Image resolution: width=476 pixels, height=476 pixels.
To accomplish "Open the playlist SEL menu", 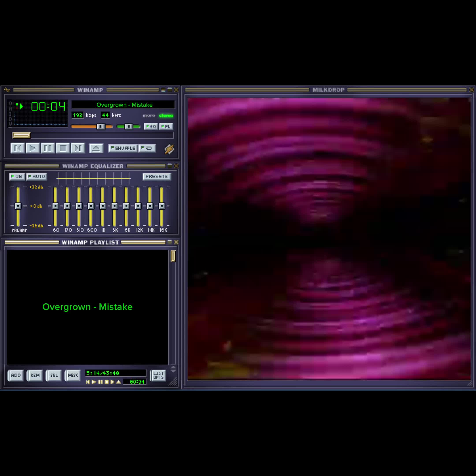I will [x=54, y=375].
